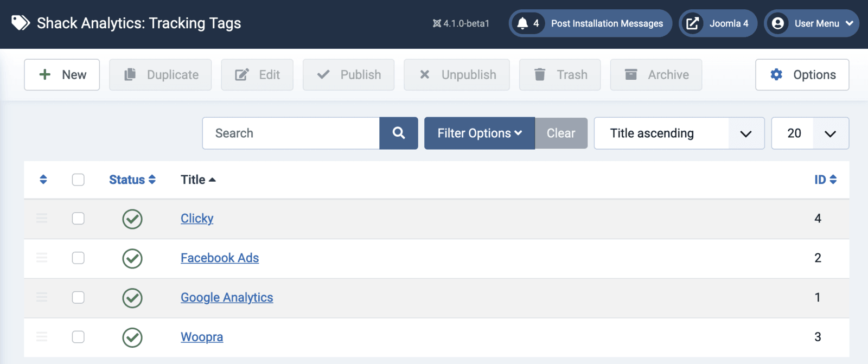This screenshot has height=364, width=868.
Task: Check the select-all checkbox in table header
Action: [x=78, y=180]
